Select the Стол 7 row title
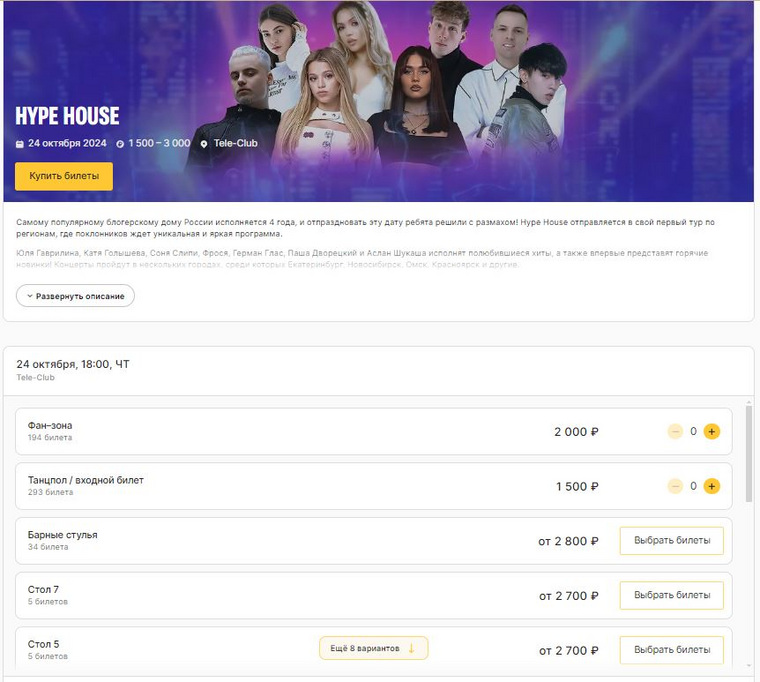This screenshot has height=682, width=760. pyautogui.click(x=43, y=589)
